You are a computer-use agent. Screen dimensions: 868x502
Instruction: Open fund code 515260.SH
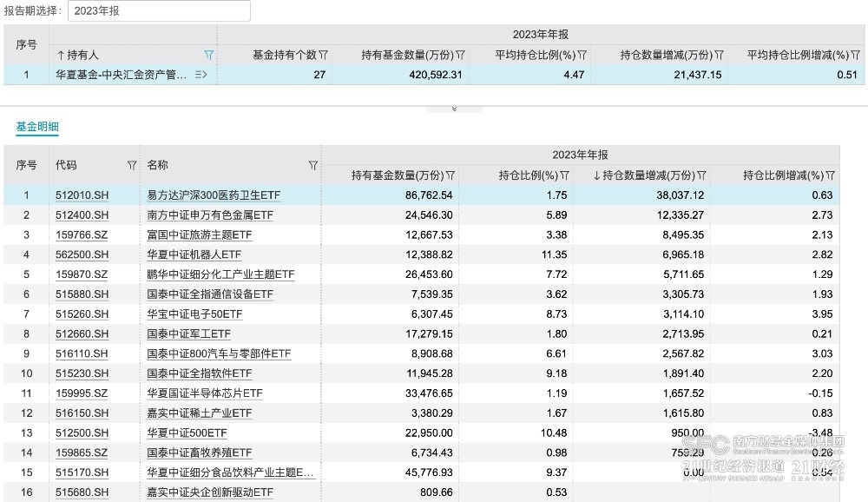[x=82, y=314]
